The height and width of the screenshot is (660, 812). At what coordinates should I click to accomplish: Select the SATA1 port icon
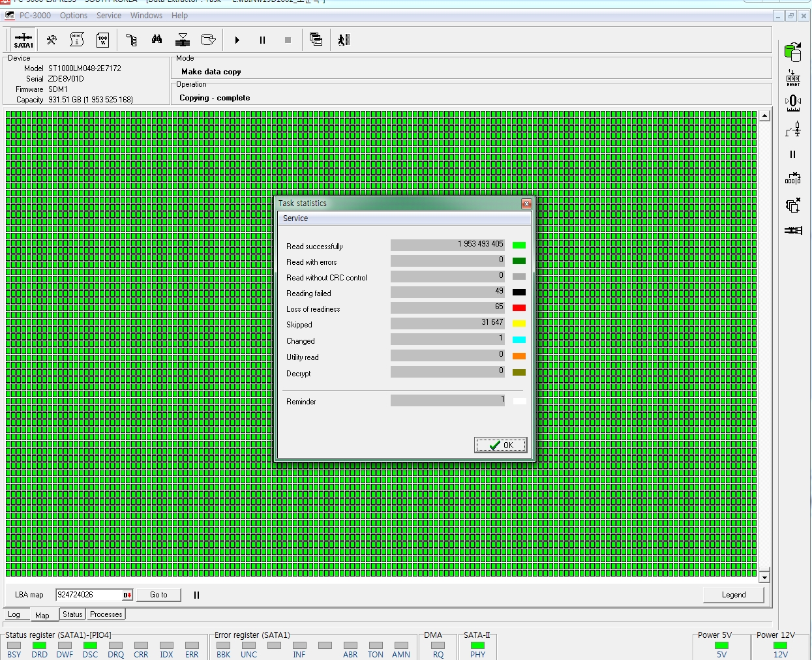[23, 40]
